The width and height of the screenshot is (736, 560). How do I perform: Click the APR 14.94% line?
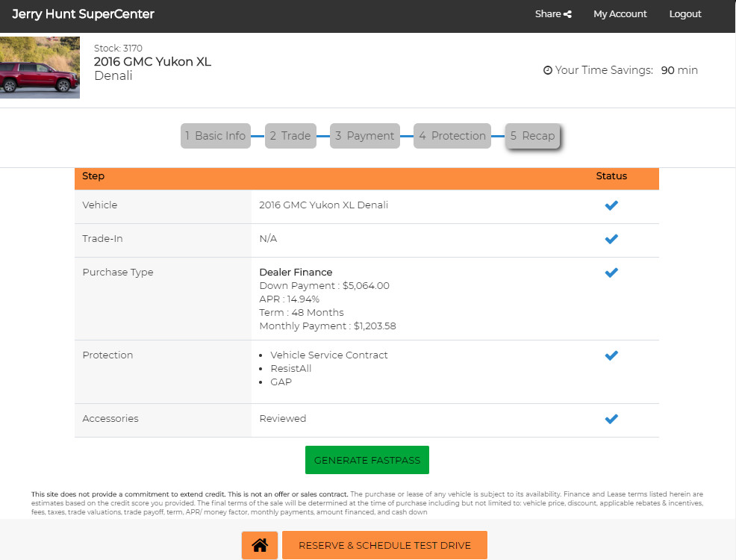coord(289,299)
